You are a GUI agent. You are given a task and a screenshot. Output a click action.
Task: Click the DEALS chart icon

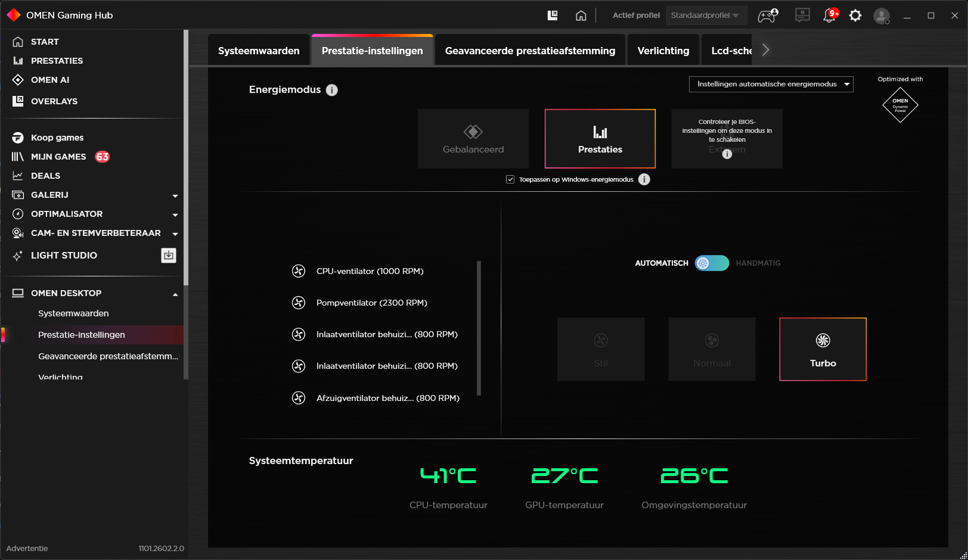18,176
